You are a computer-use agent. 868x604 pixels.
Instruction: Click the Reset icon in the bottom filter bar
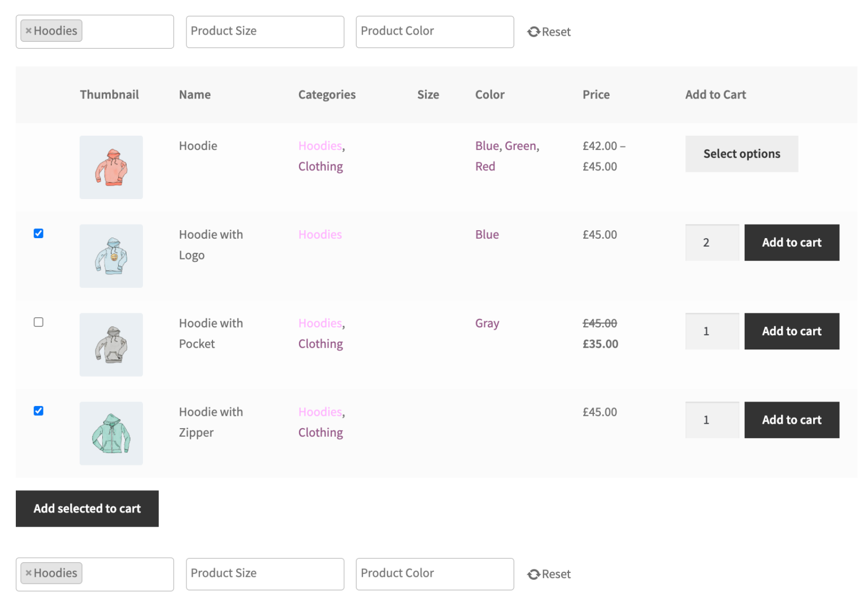click(x=533, y=574)
